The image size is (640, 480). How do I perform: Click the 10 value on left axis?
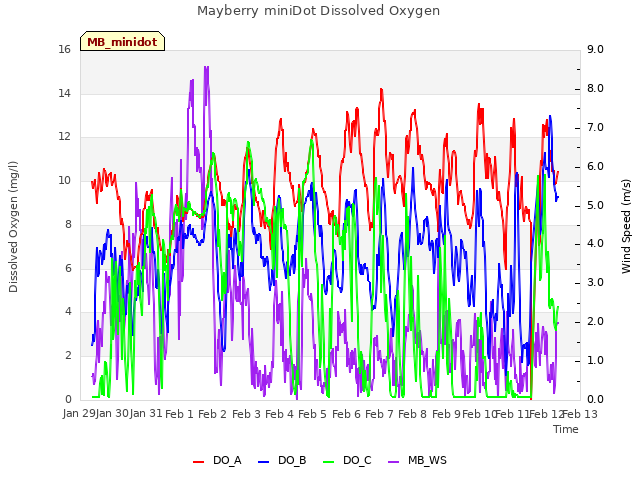64,180
